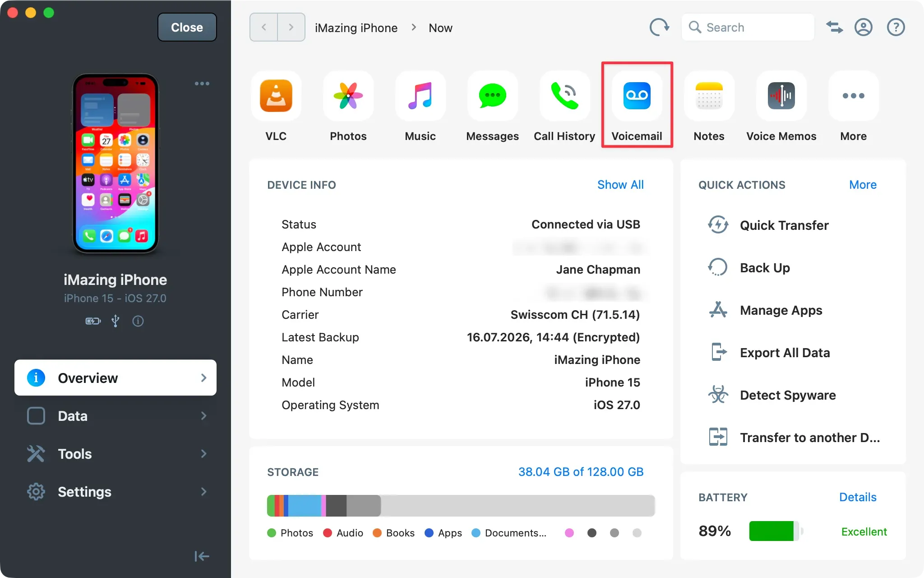
Task: Click More link in Quick Actions
Action: (x=863, y=185)
